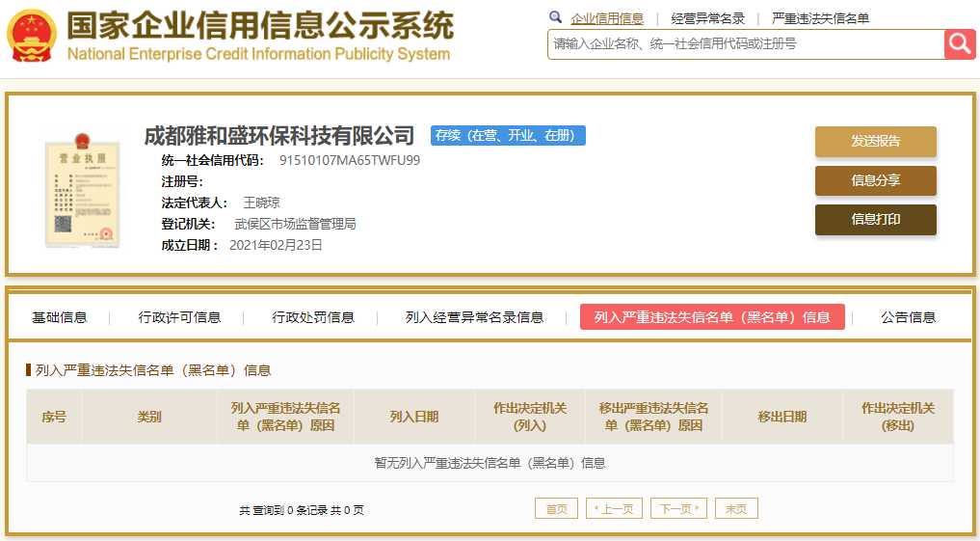Click the company name 成都雅和盛环保科技有限公司

[278, 135]
